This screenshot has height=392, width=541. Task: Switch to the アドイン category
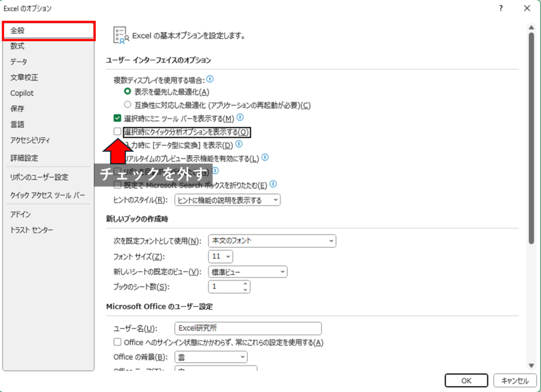(x=48, y=214)
